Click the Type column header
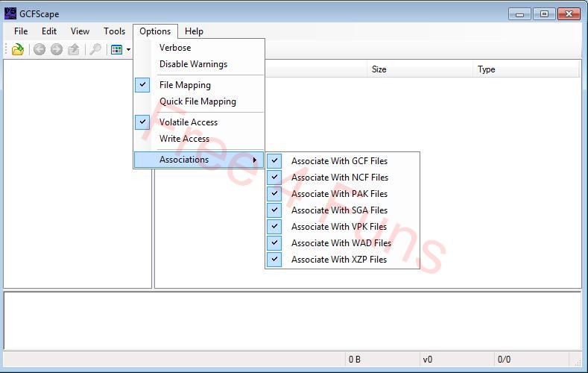Viewport: 588px width, 373px height. [487, 69]
